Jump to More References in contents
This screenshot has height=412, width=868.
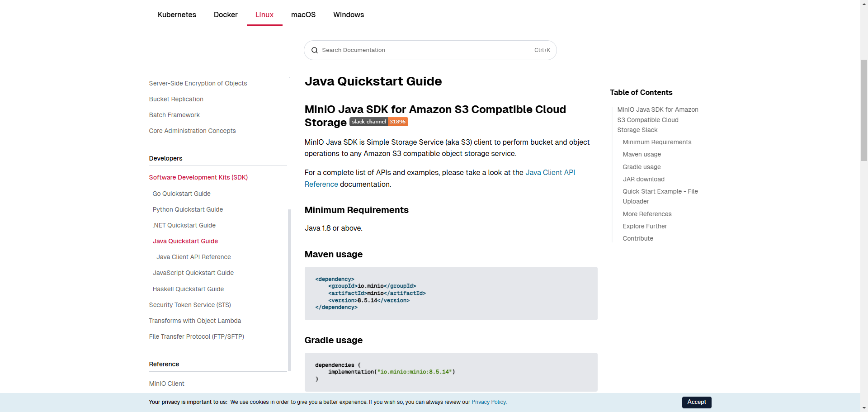point(647,214)
